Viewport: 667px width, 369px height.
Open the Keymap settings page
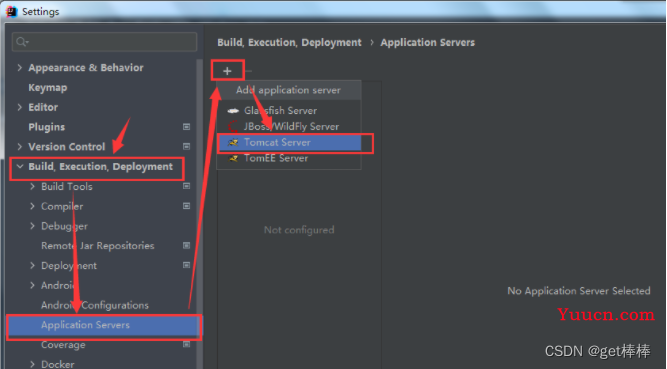click(48, 87)
